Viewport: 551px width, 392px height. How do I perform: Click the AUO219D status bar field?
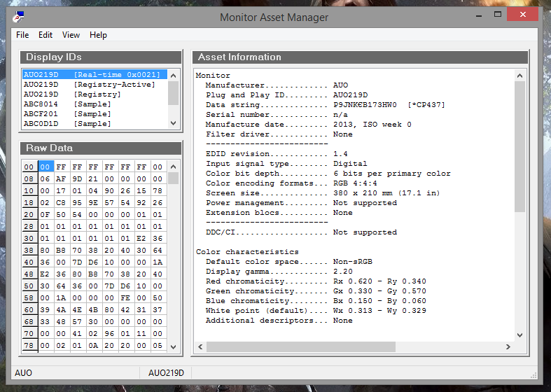(x=166, y=372)
